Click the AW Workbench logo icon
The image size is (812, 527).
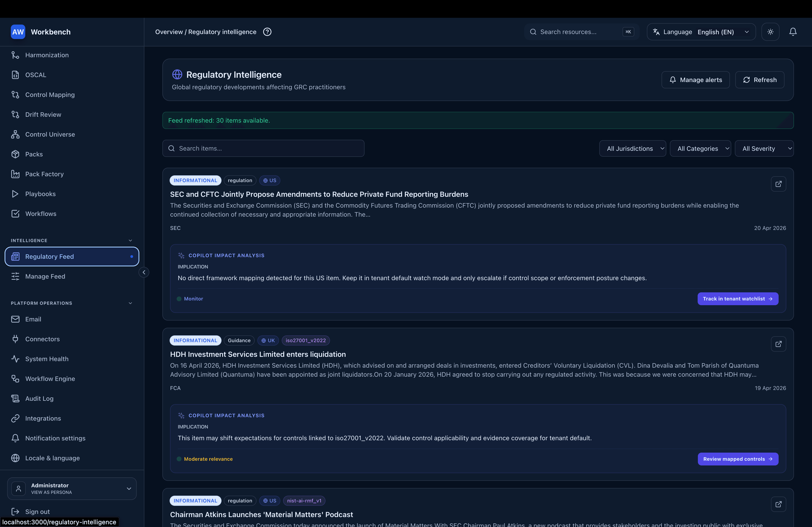click(x=18, y=32)
